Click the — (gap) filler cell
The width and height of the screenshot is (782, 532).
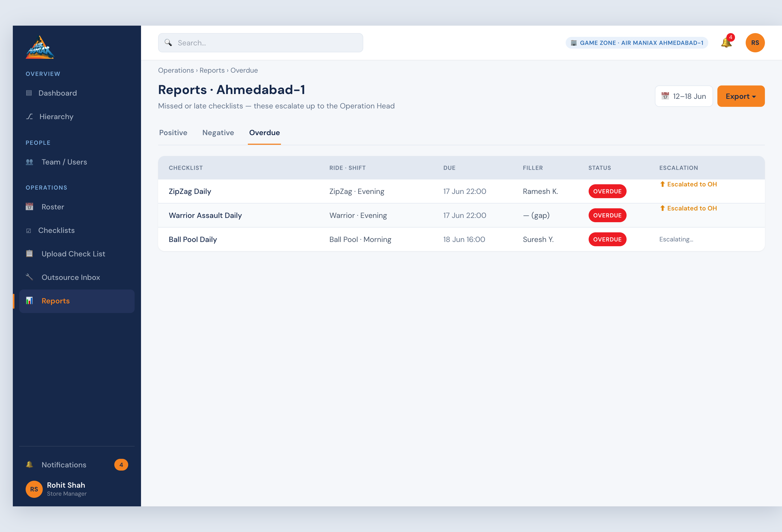point(536,215)
